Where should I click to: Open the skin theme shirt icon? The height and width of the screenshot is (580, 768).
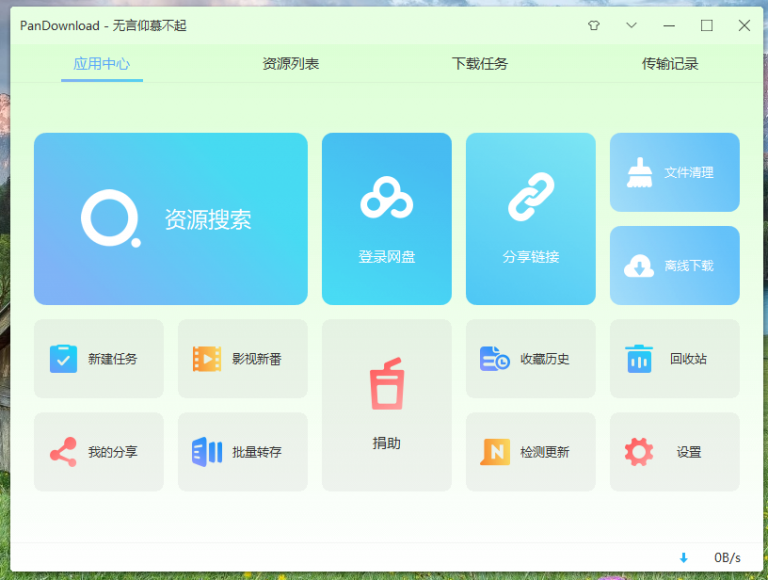click(x=594, y=25)
